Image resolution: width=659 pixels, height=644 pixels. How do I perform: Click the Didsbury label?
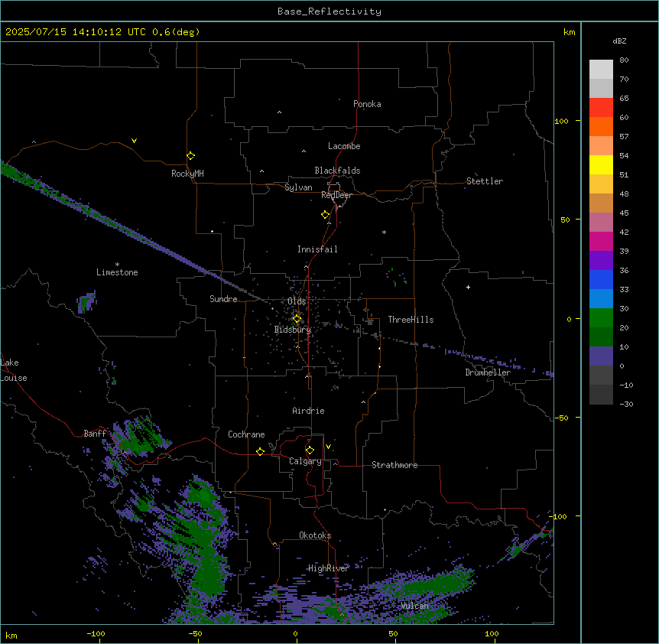(x=293, y=330)
